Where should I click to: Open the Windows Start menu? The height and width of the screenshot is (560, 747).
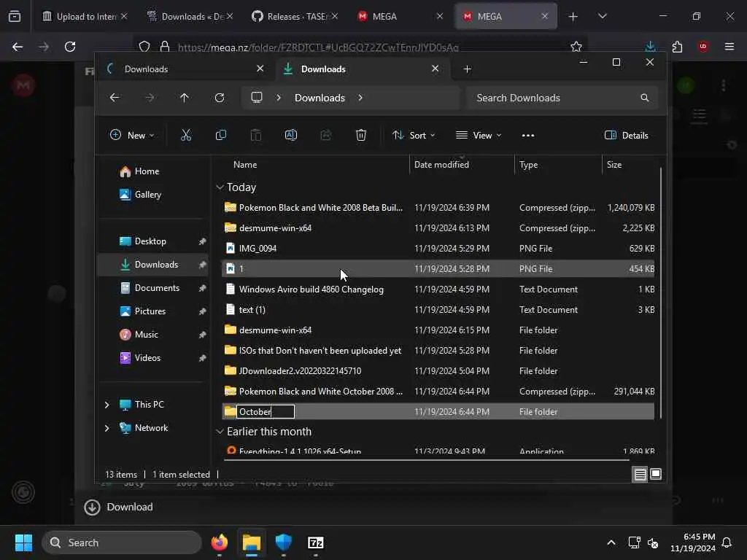point(23,542)
